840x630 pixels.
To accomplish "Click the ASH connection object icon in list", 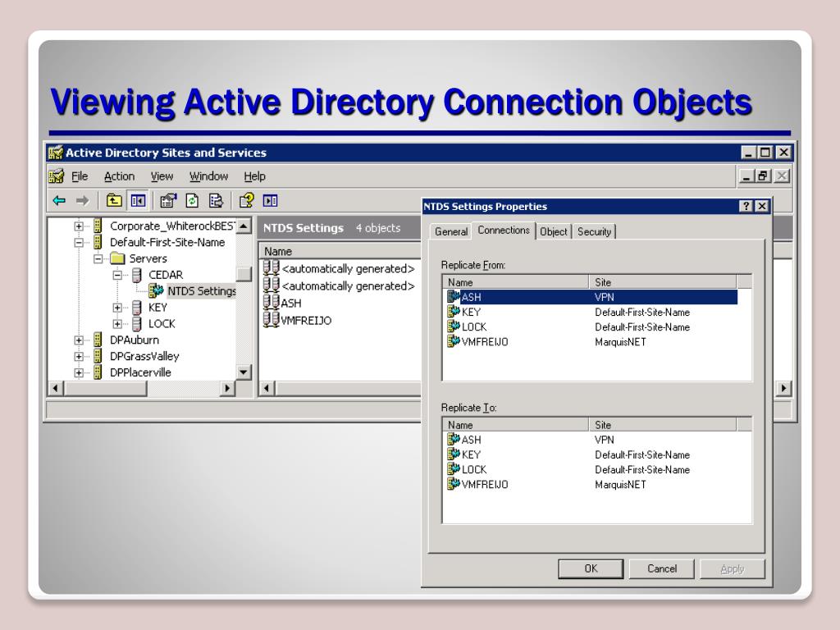I will point(271,303).
